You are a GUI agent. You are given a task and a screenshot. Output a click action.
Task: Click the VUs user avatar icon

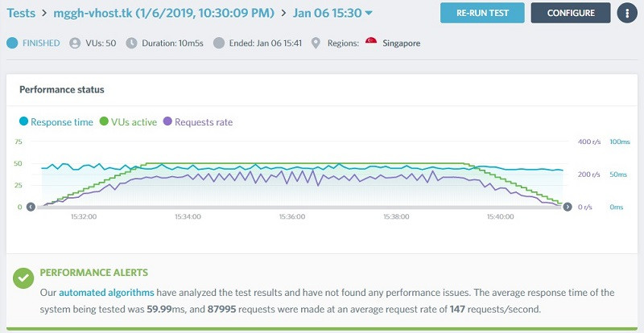click(75, 43)
